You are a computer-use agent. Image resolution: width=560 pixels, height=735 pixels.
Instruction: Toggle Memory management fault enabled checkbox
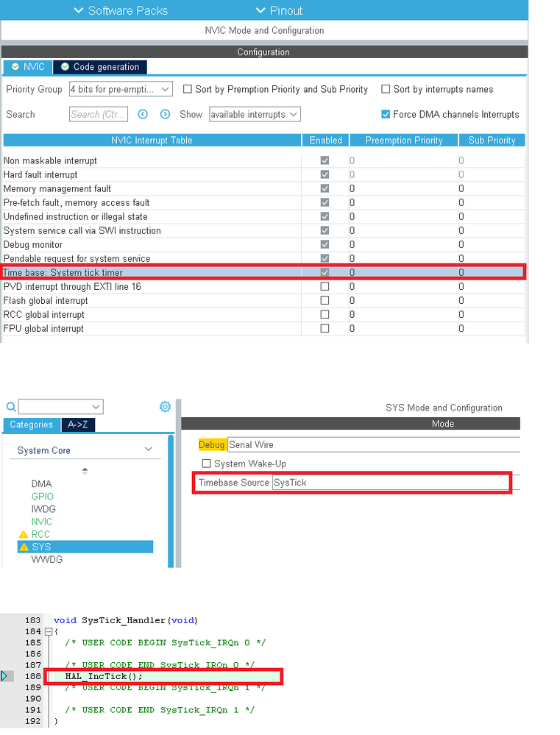325,188
